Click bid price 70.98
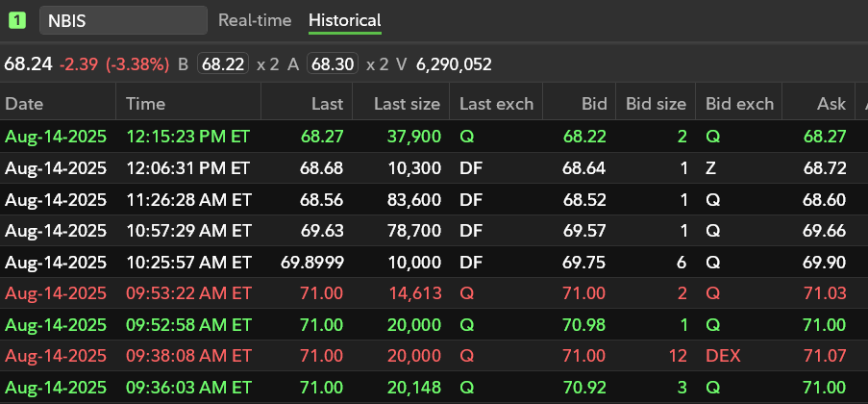The height and width of the screenshot is (404, 868). click(584, 324)
